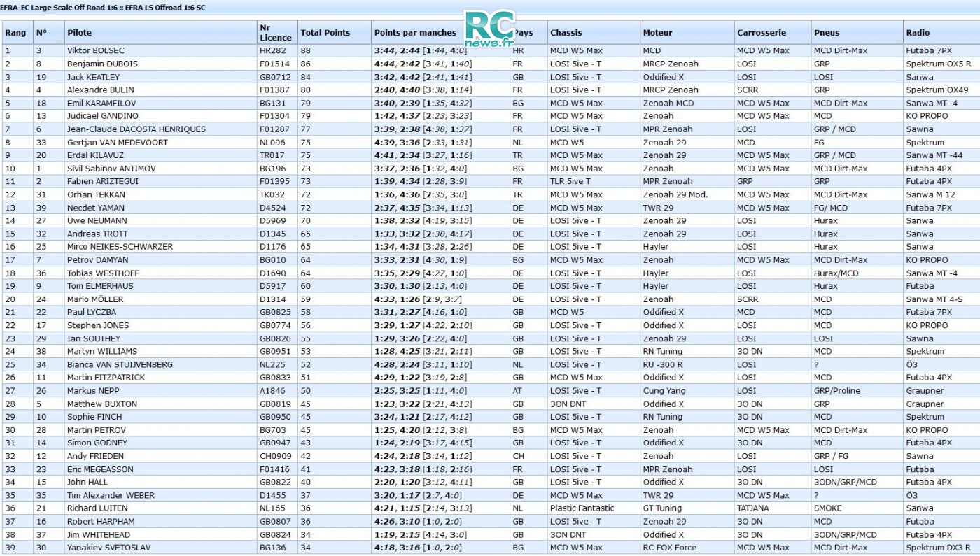The image size is (980, 556).
Task: Click licence number HR282
Action: (x=272, y=51)
